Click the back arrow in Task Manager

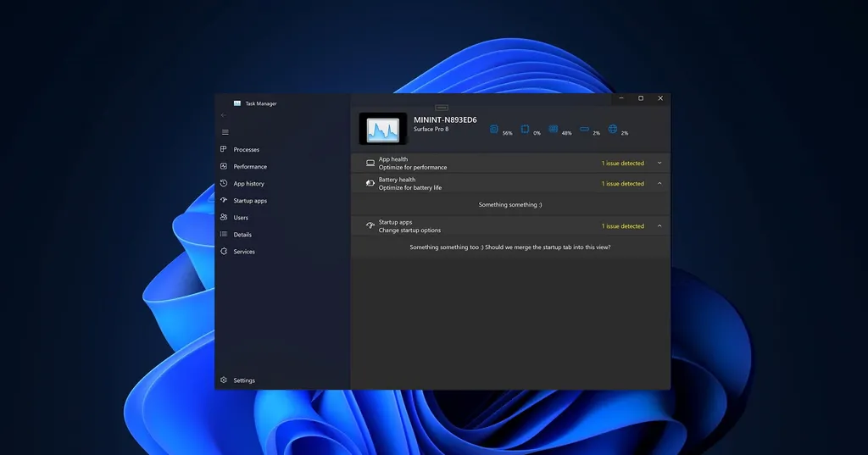click(224, 115)
